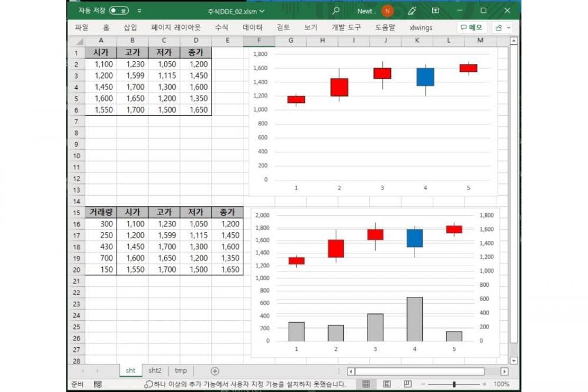Open the 검토 ribbon tab
Viewport: 588px width, 392px height.
283,28
